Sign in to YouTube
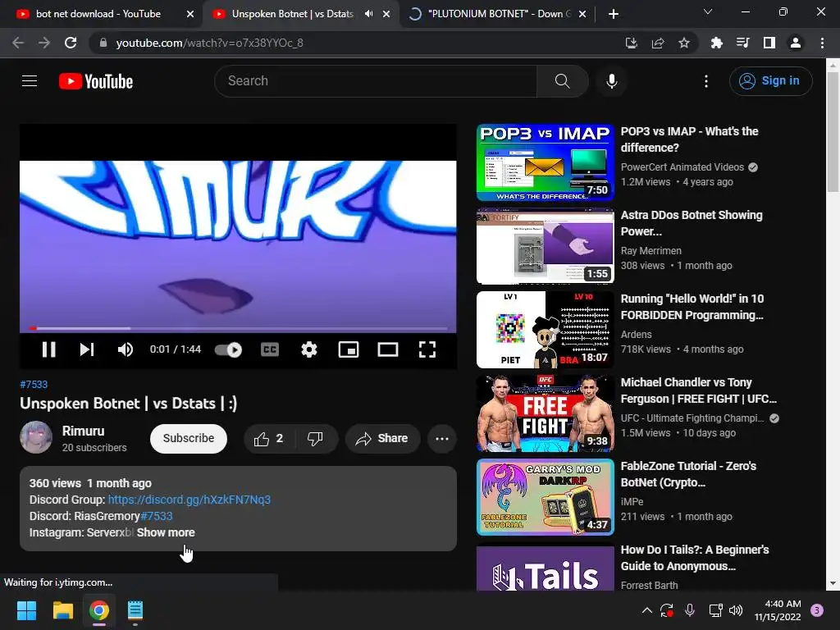 click(770, 81)
